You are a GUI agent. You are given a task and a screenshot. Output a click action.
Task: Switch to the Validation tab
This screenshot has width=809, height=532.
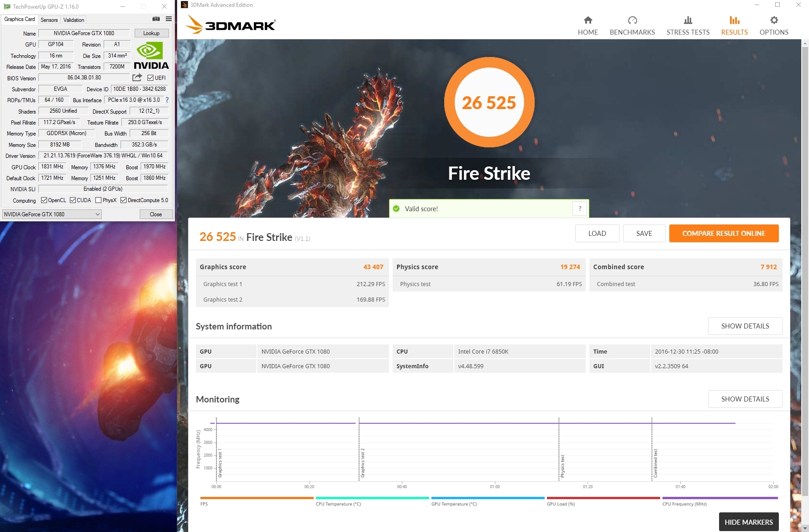[74, 20]
